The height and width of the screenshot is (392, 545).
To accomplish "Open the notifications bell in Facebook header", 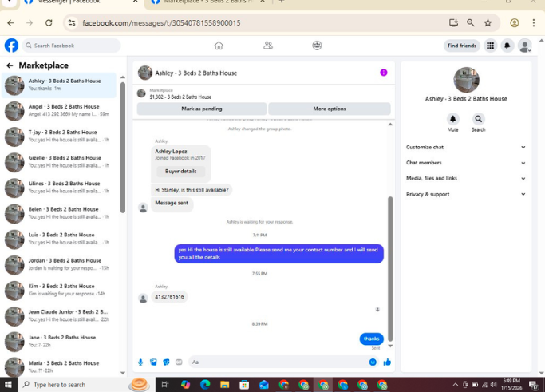I will click(507, 46).
